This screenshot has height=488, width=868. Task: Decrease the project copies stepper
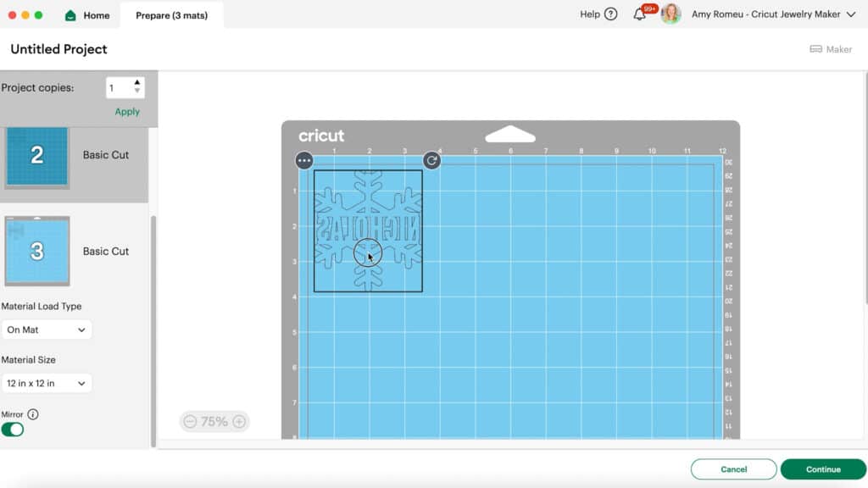point(137,91)
